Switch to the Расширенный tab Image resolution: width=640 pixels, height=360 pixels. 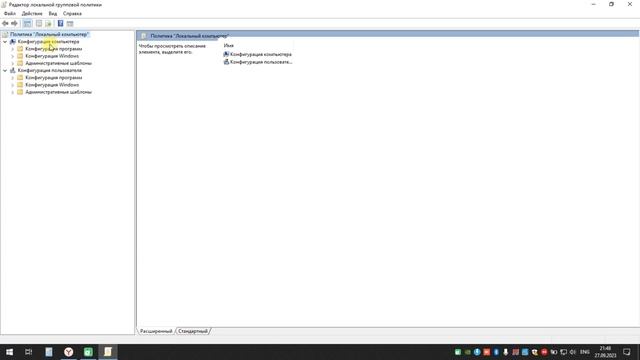pyautogui.click(x=156, y=331)
